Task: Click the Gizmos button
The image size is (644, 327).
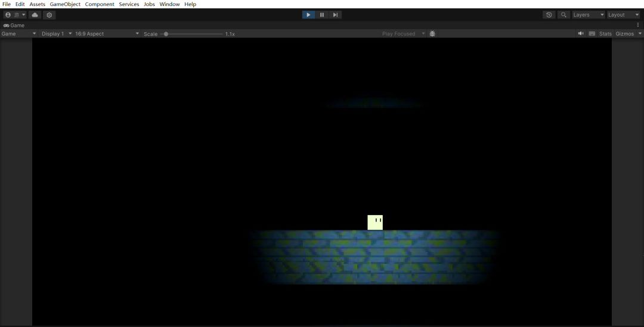Action: (625, 34)
